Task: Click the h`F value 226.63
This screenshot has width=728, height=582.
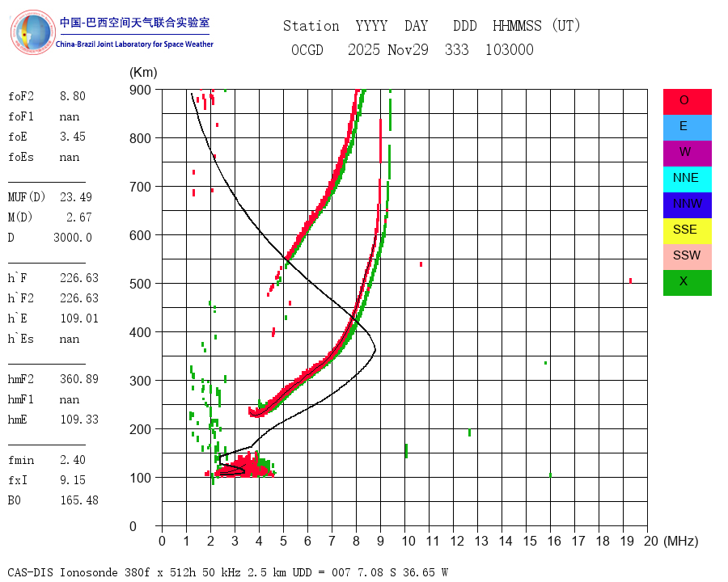Action: [x=79, y=278]
